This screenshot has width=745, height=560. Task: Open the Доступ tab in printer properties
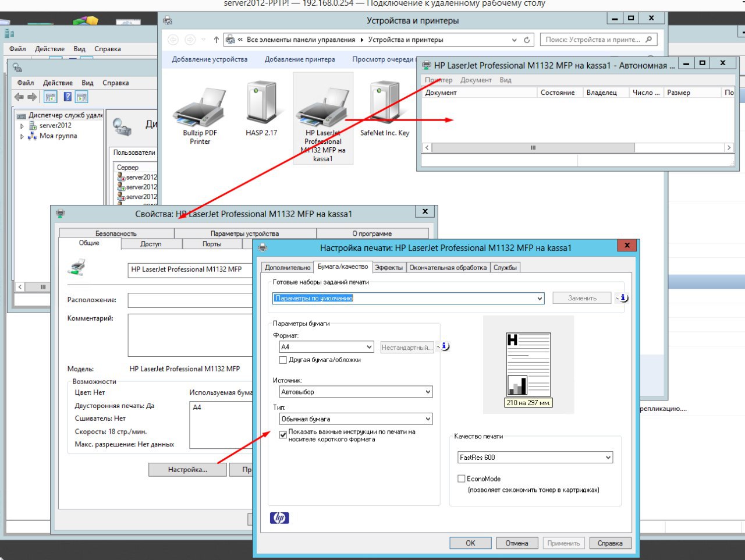pos(151,244)
